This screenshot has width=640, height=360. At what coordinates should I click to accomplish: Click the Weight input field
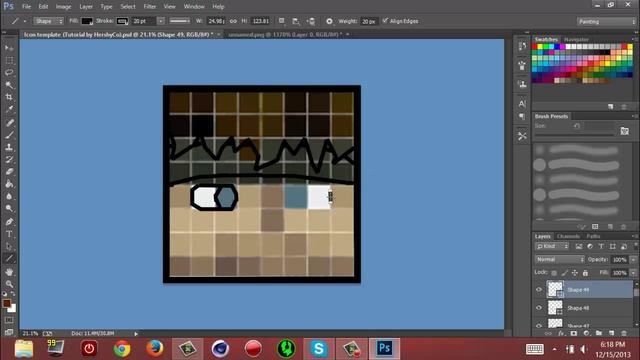(x=369, y=21)
